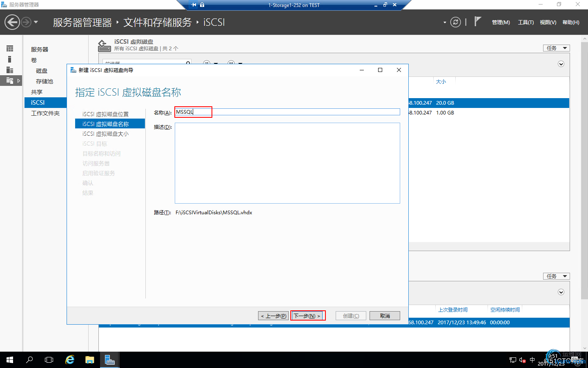
Task: Select the dashboard icon in left rail
Action: point(10,49)
